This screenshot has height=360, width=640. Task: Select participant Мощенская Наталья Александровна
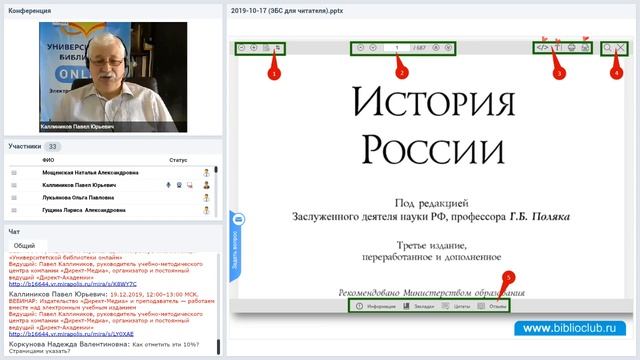click(x=90, y=173)
